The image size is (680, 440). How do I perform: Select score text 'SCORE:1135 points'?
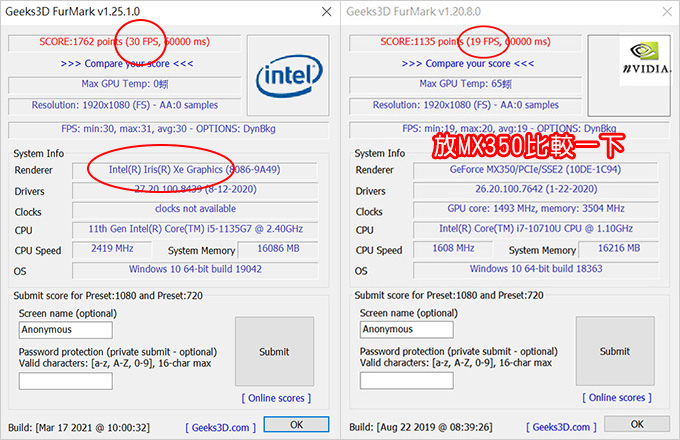(x=422, y=42)
